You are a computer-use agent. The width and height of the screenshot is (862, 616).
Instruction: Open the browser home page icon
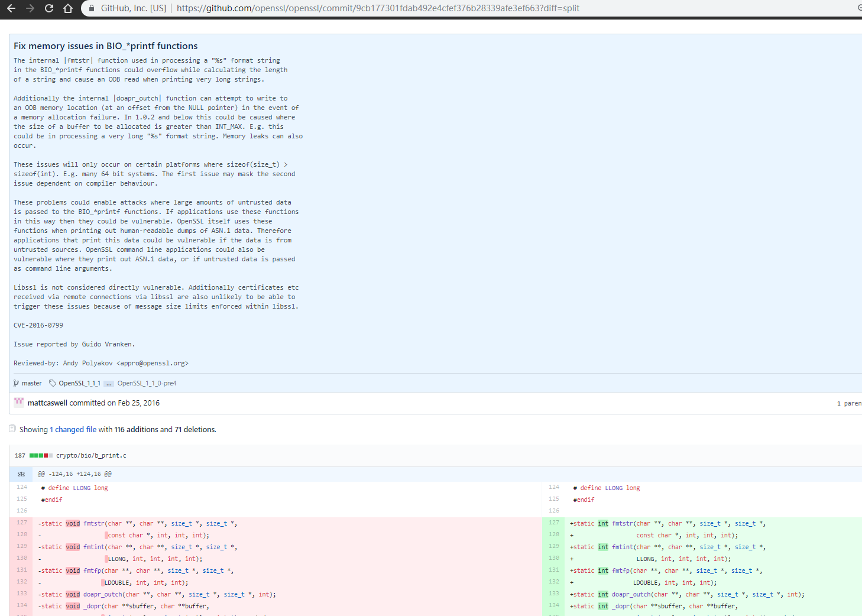(68, 8)
